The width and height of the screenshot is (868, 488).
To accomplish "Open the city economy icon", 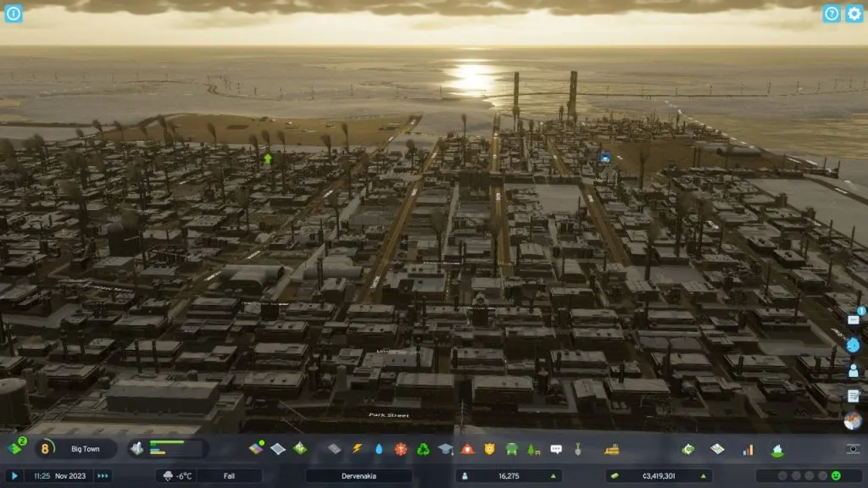I will 688,449.
